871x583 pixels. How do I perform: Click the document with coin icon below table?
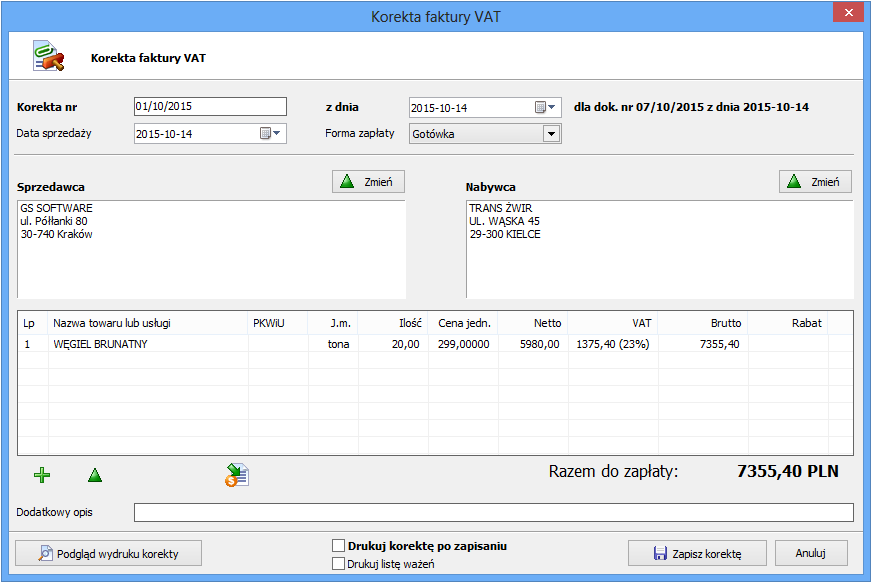[x=237, y=475]
